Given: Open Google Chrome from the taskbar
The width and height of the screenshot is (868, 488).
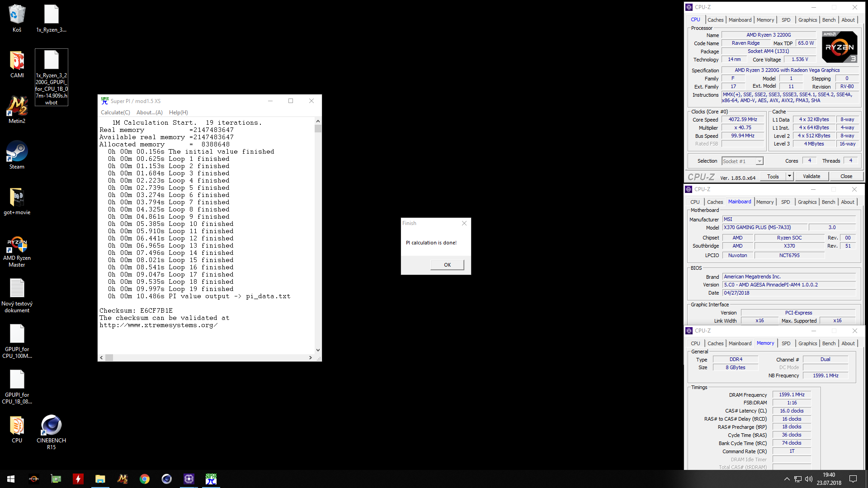Looking at the screenshot, I should point(145,479).
